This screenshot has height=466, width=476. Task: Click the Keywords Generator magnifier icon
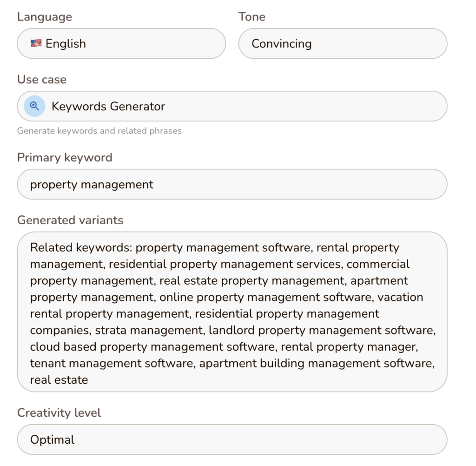34,106
